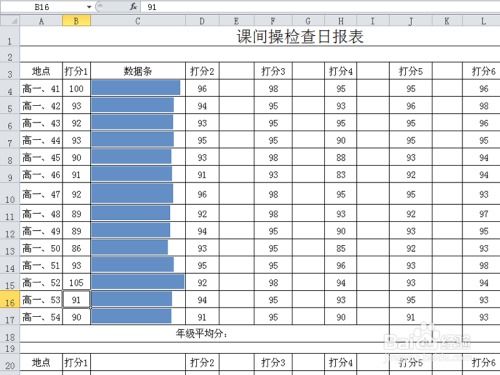Click cell 高一、42
500x375 pixels.
point(41,106)
